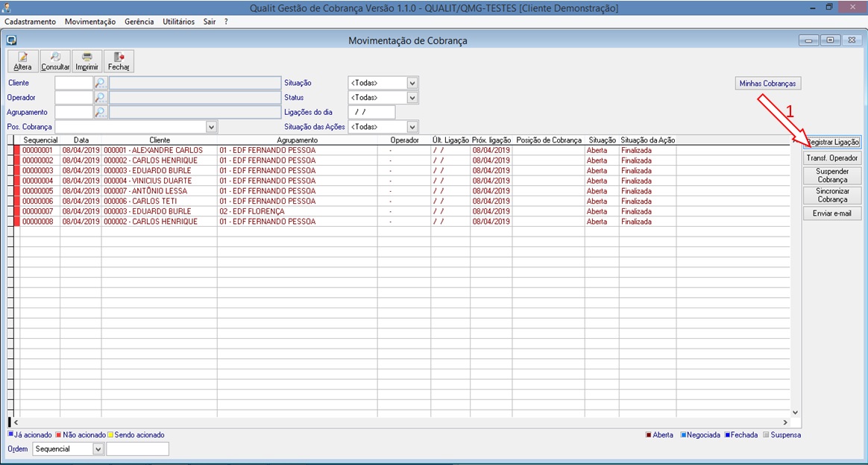The height and width of the screenshot is (465, 868).
Task: Click the grid horizontal scrollbar right arrow
Action: (785, 422)
